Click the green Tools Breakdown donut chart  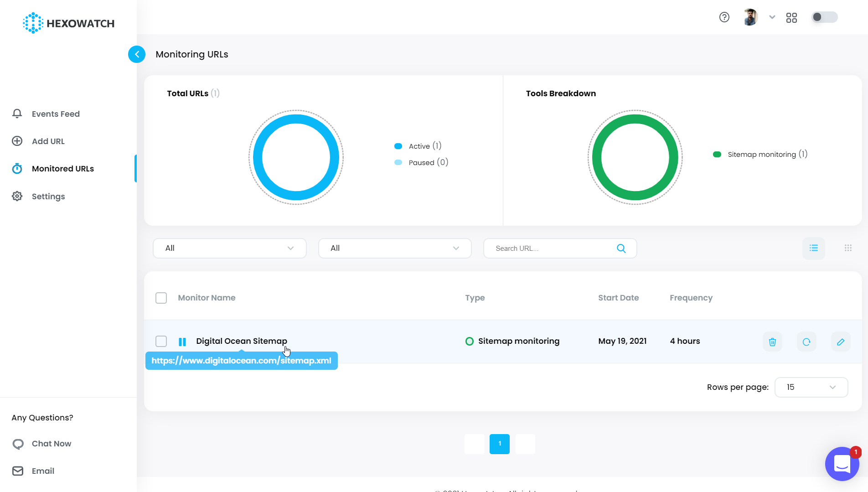(x=635, y=157)
